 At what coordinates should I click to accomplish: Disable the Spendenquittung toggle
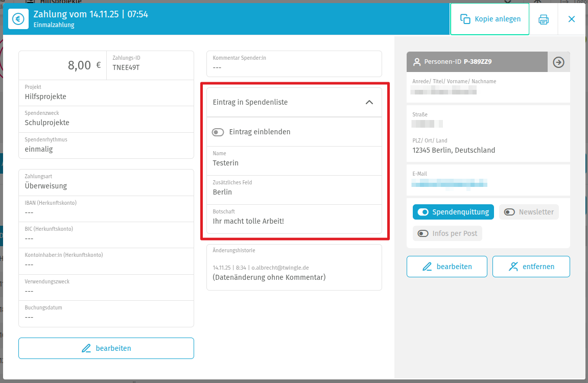[x=423, y=212]
